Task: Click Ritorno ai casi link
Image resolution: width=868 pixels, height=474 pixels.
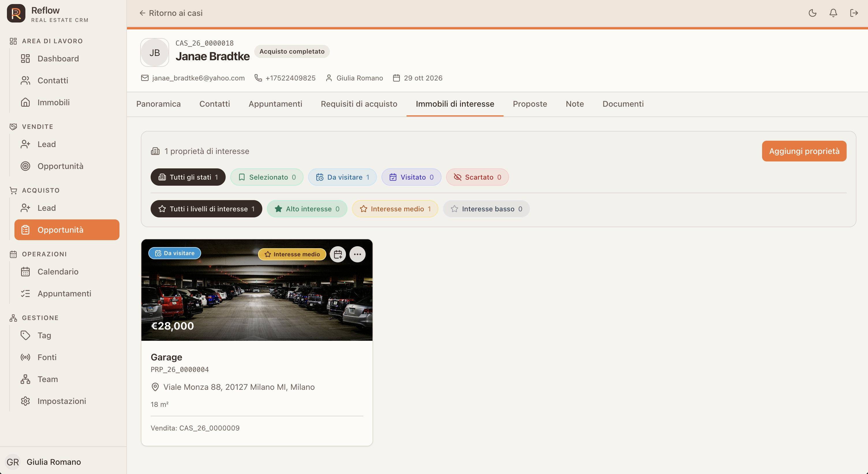Action: pyautogui.click(x=171, y=13)
